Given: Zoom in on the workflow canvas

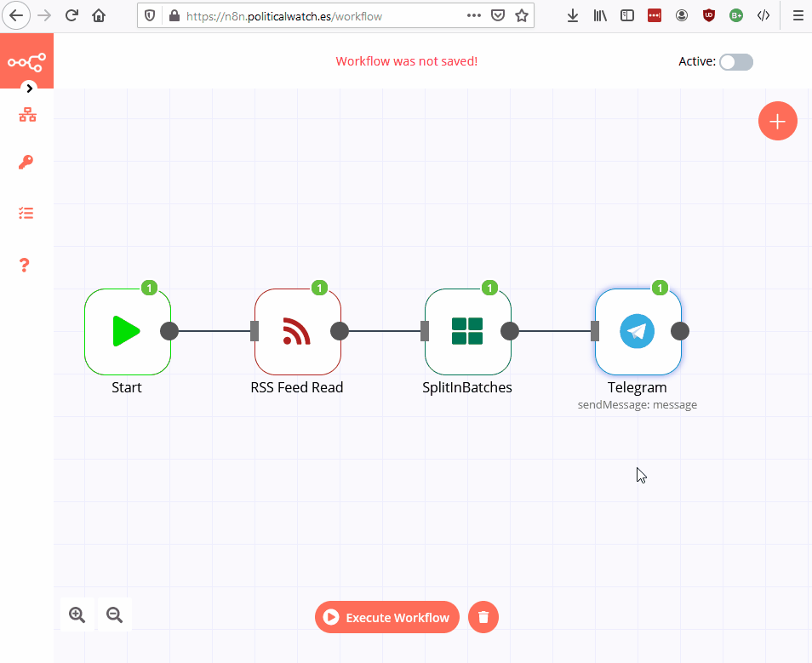Looking at the screenshot, I should click(x=77, y=614).
